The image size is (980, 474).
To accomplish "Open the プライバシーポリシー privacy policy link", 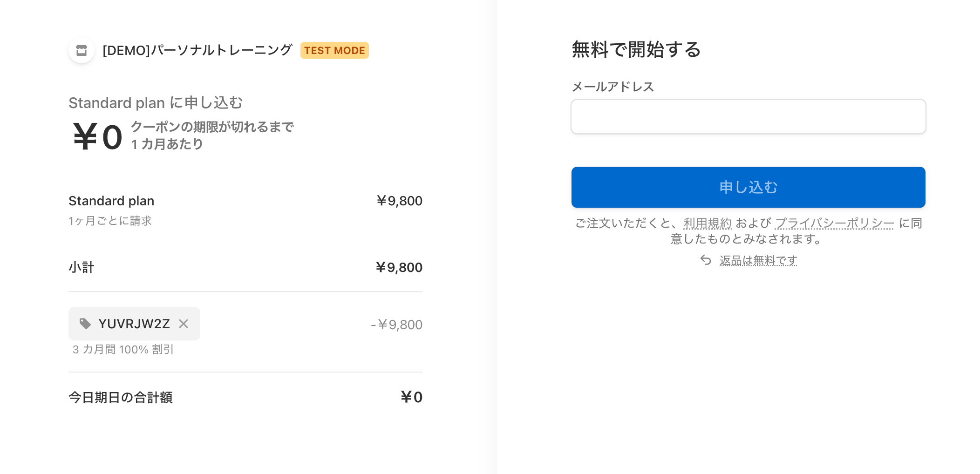I will pos(834,223).
